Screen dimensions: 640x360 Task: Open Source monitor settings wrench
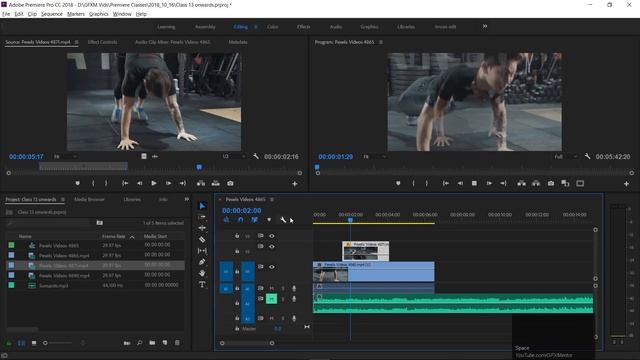tap(256, 156)
